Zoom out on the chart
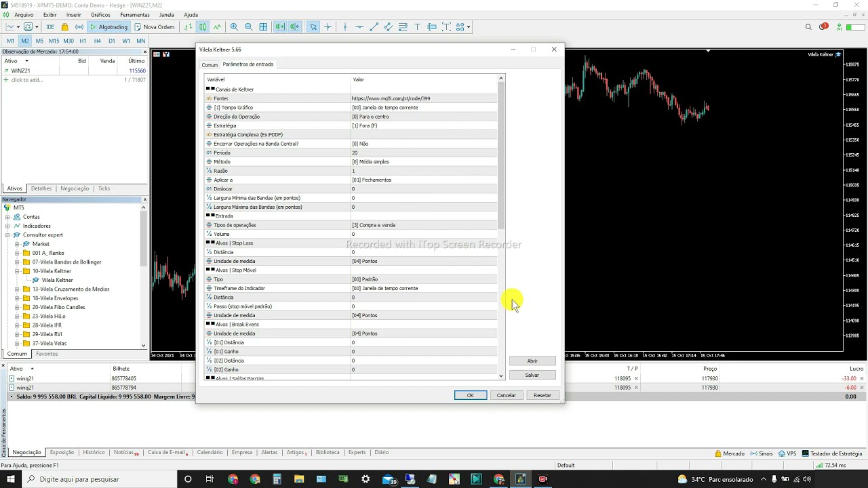Viewport: 868px width, 488px height. [248, 27]
